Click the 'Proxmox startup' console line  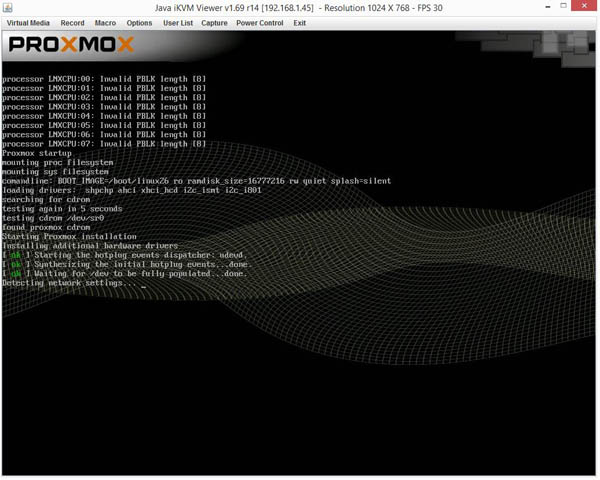tap(37, 153)
